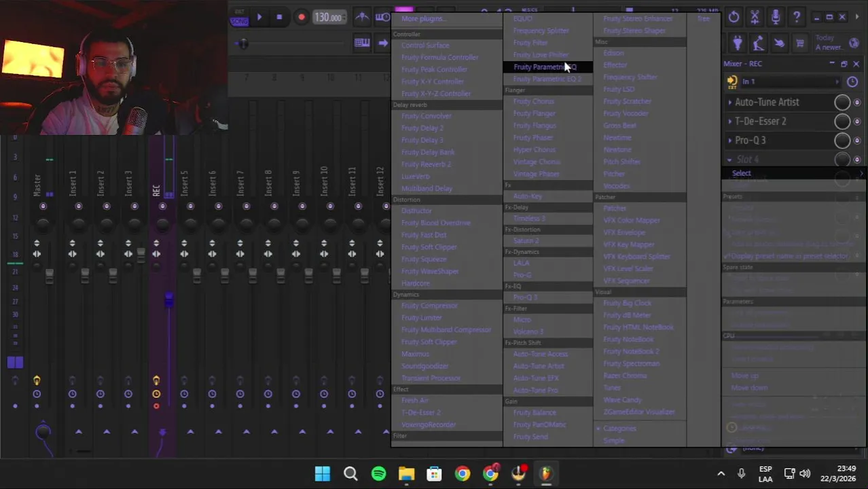Pick Fruity Limiter from Dynamics list

tap(422, 318)
